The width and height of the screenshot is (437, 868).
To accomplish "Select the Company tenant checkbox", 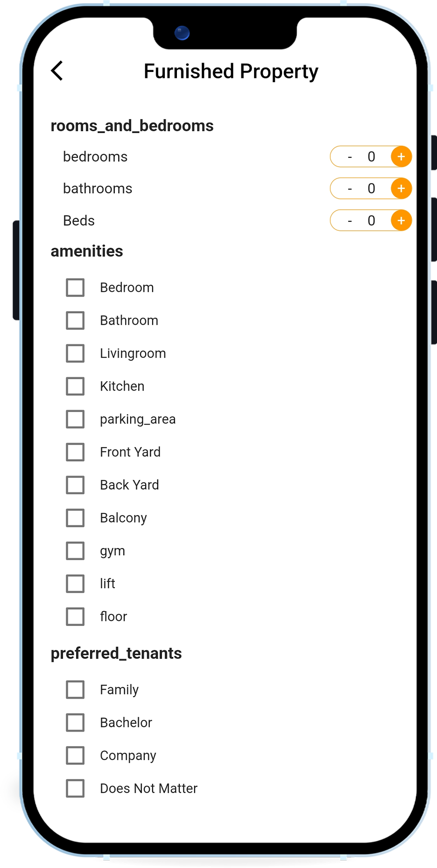I will click(x=75, y=755).
